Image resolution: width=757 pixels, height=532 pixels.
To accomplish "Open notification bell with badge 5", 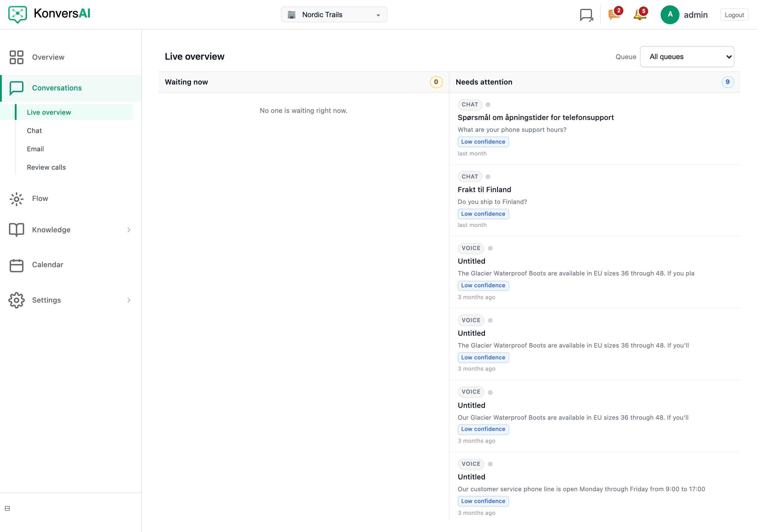I will pos(640,14).
